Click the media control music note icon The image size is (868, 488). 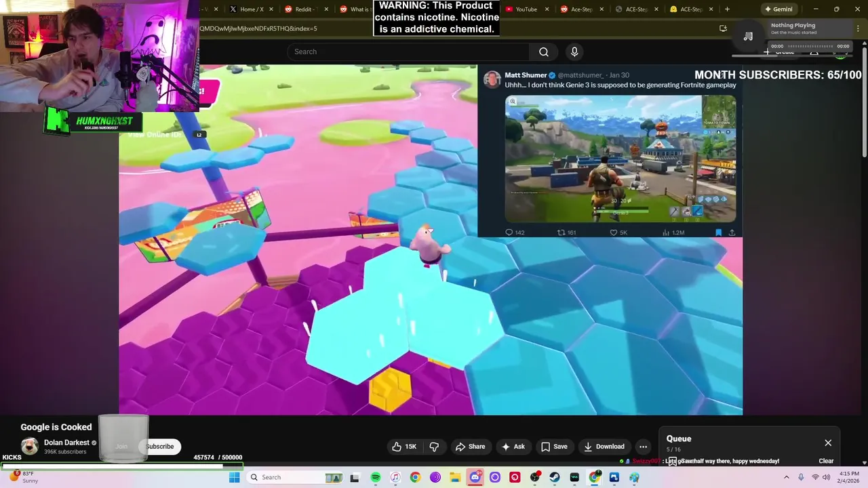748,36
